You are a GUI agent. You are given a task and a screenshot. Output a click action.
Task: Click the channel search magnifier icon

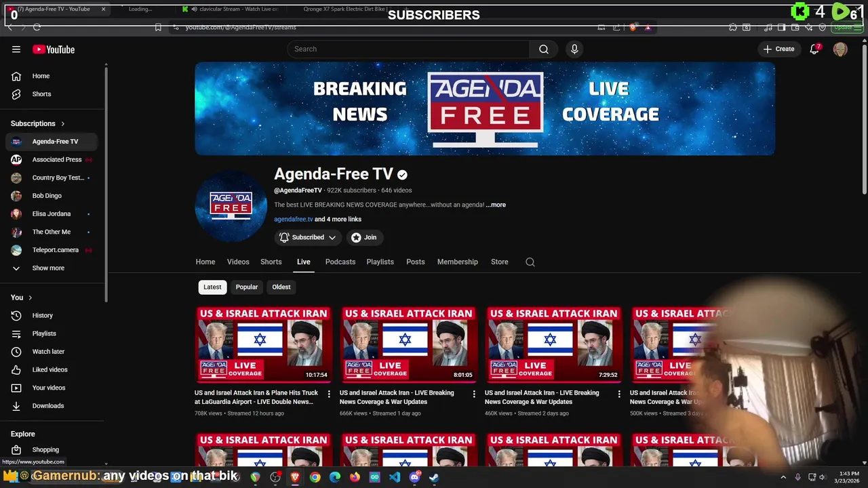click(530, 262)
